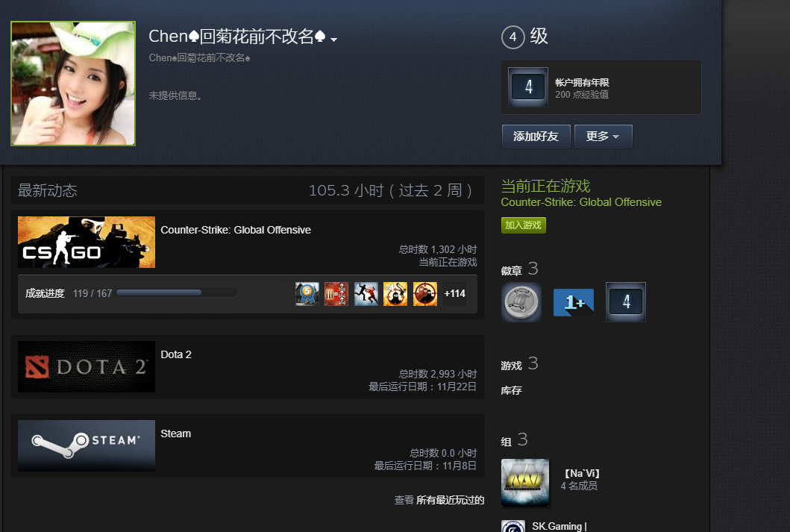The height and width of the screenshot is (532, 790).
Task: Select the years of service badge under badges
Action: [x=626, y=301]
